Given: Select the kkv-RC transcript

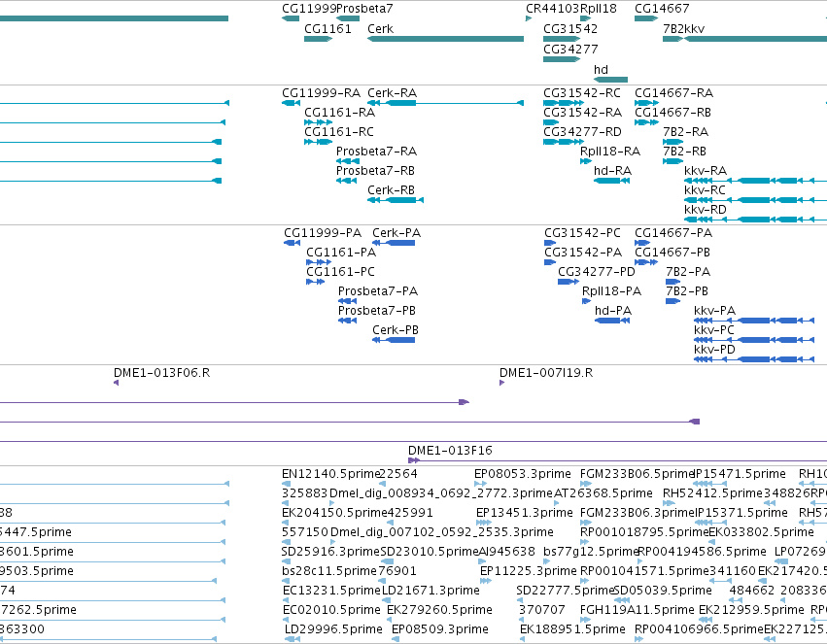Looking at the screenshot, I should click(x=755, y=200).
